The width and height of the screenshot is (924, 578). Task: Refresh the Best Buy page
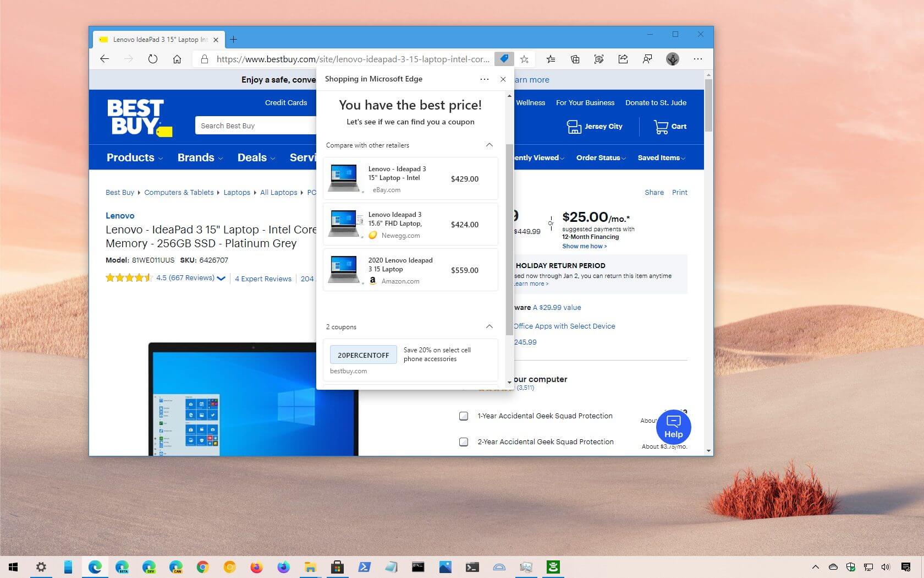tap(153, 59)
